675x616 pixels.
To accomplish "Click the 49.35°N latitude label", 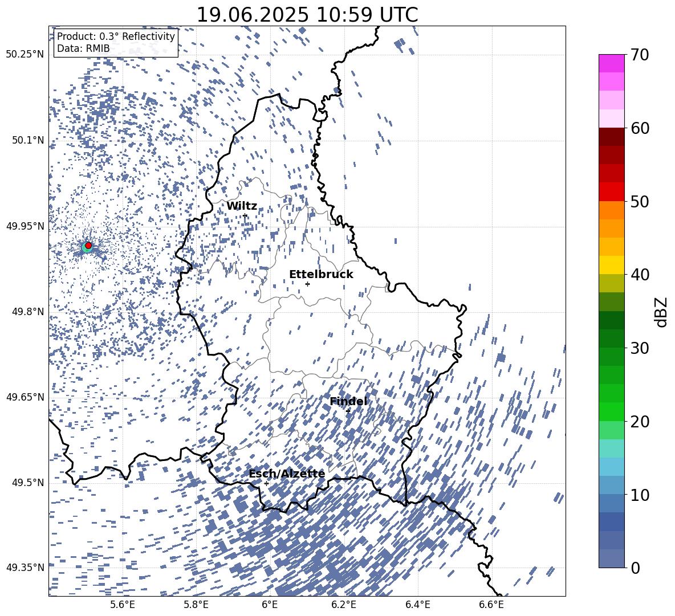I will 25,568.
